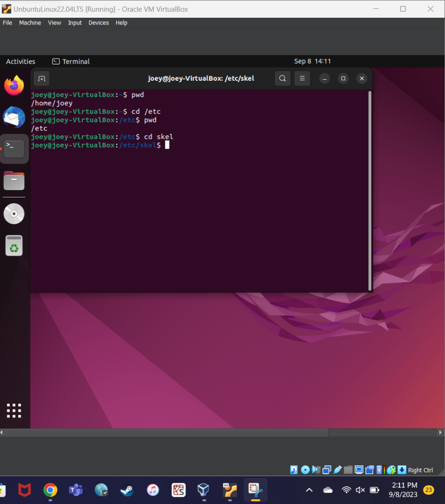The image size is (445, 504).
Task: Click the recording indicator icon
Action: point(370,470)
